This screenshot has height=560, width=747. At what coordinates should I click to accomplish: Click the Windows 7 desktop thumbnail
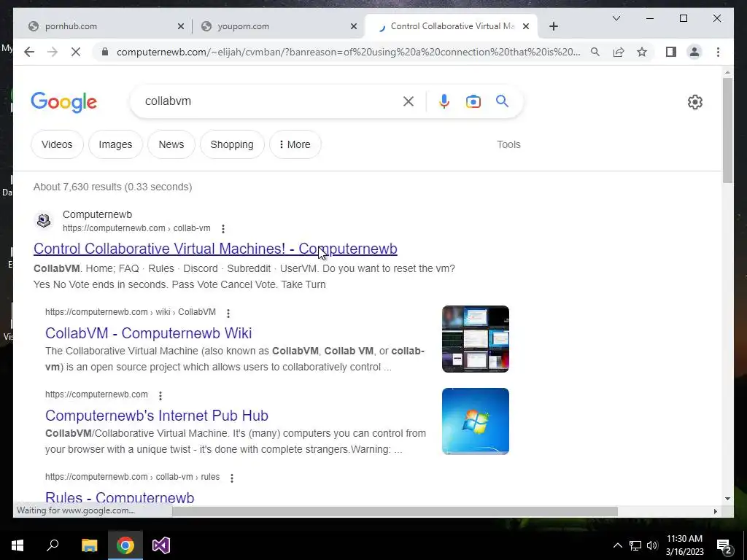(x=476, y=421)
